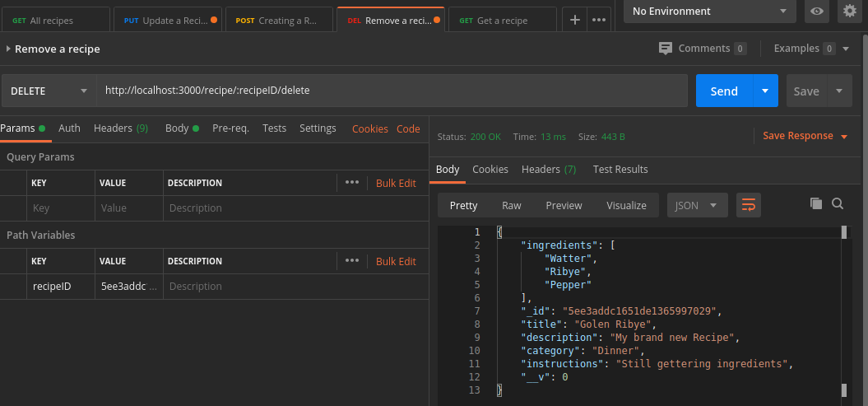Image resolution: width=868 pixels, height=406 pixels.
Task: Click Bulk Edit for Query Params
Action: 396,183
